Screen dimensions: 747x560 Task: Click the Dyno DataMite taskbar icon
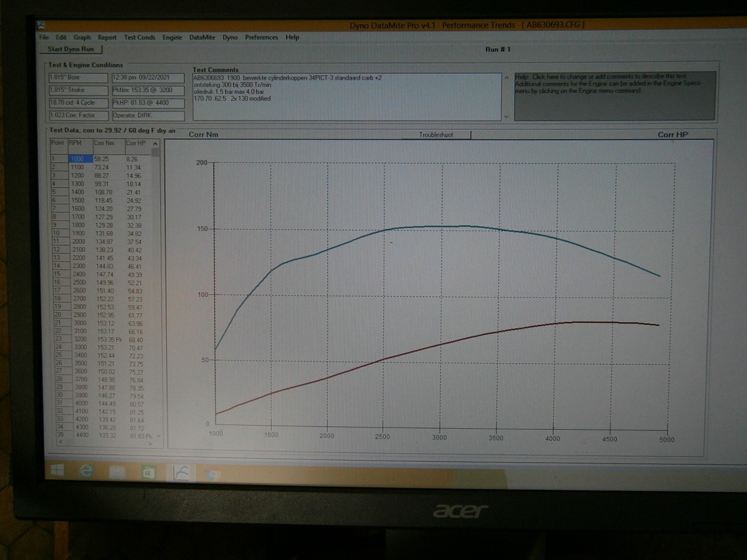[181, 473]
